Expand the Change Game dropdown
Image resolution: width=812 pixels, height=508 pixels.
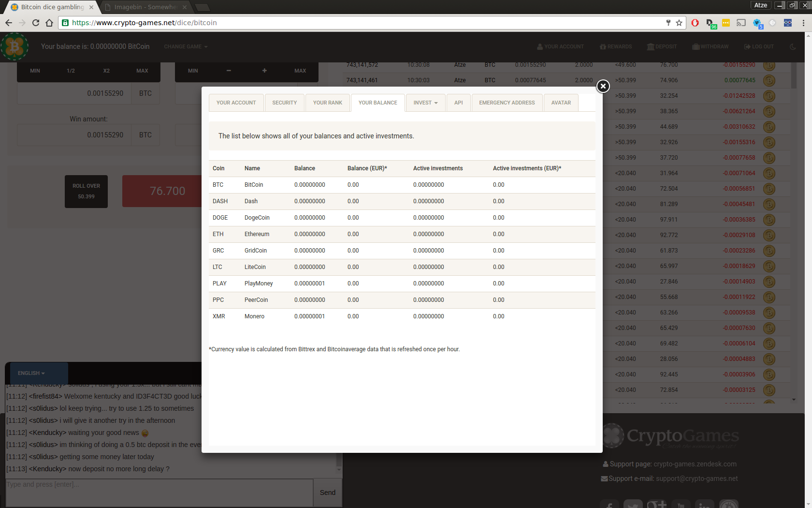tap(186, 46)
